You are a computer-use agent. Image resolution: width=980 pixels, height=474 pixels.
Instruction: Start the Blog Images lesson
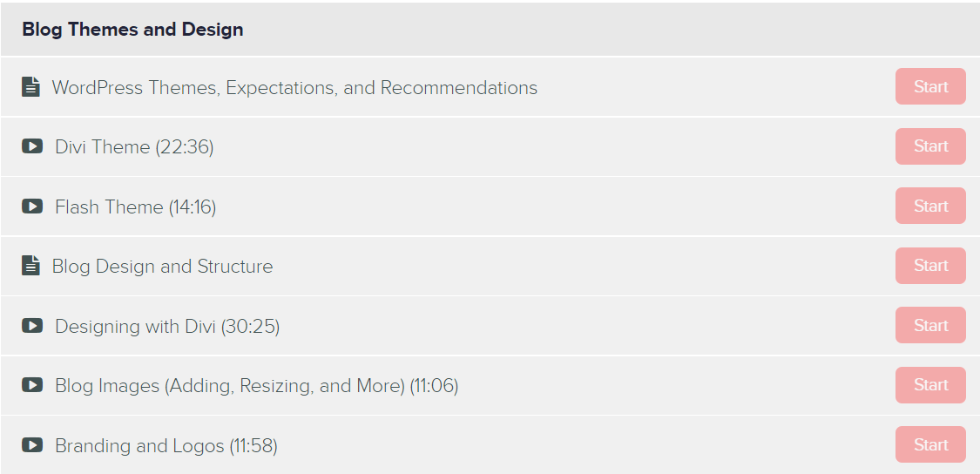click(x=930, y=385)
